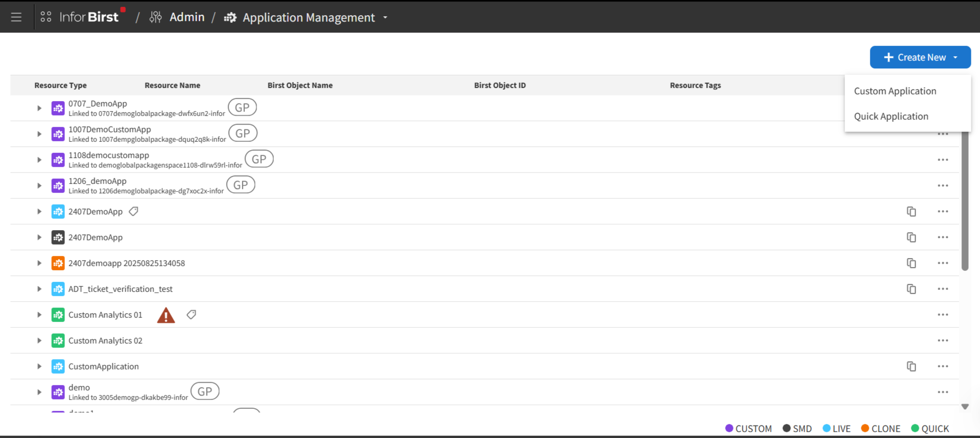Click the purple CUSTOM legend dot
Image resolution: width=980 pixels, height=438 pixels.
(729, 428)
